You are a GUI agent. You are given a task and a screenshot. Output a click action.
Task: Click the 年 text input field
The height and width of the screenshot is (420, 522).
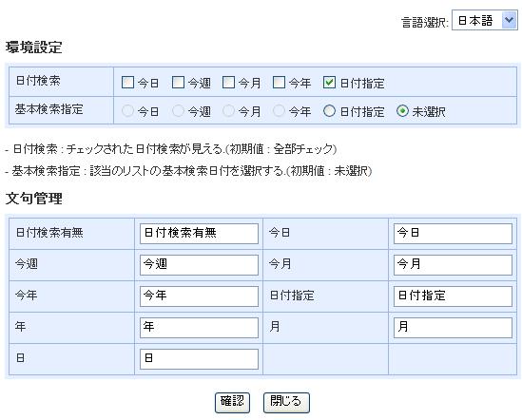point(199,328)
